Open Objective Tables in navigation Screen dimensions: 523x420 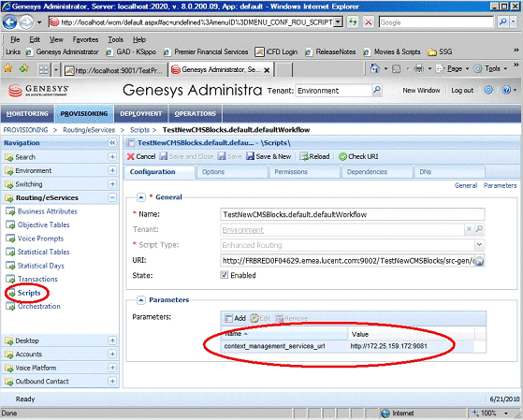click(x=43, y=224)
